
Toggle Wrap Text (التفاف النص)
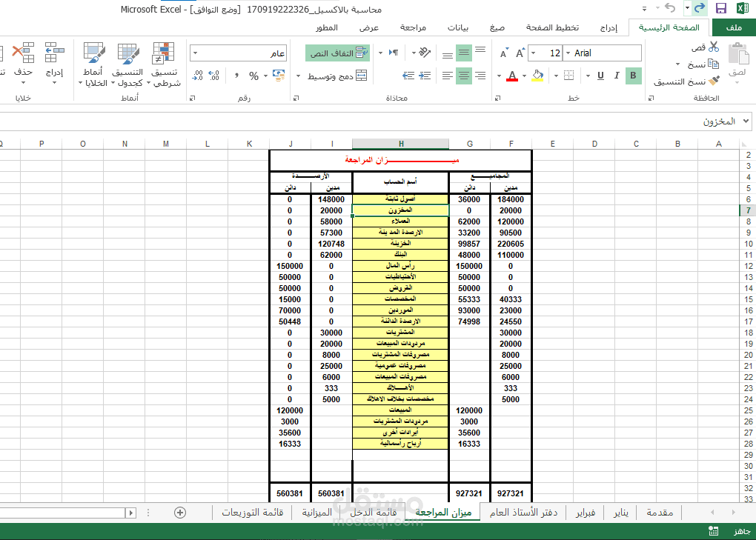click(337, 53)
